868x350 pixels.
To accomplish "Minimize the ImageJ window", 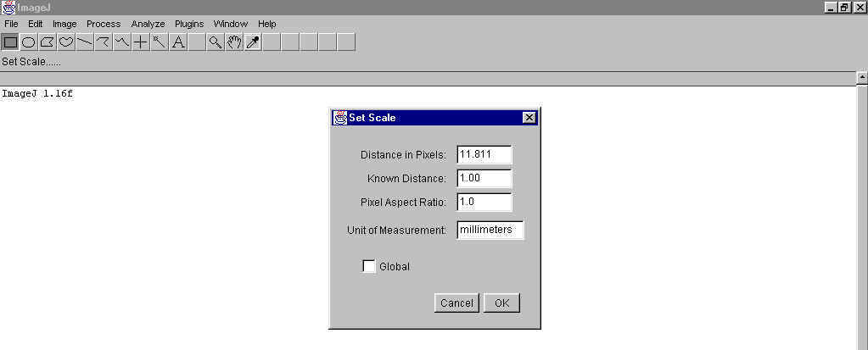I will [831, 7].
